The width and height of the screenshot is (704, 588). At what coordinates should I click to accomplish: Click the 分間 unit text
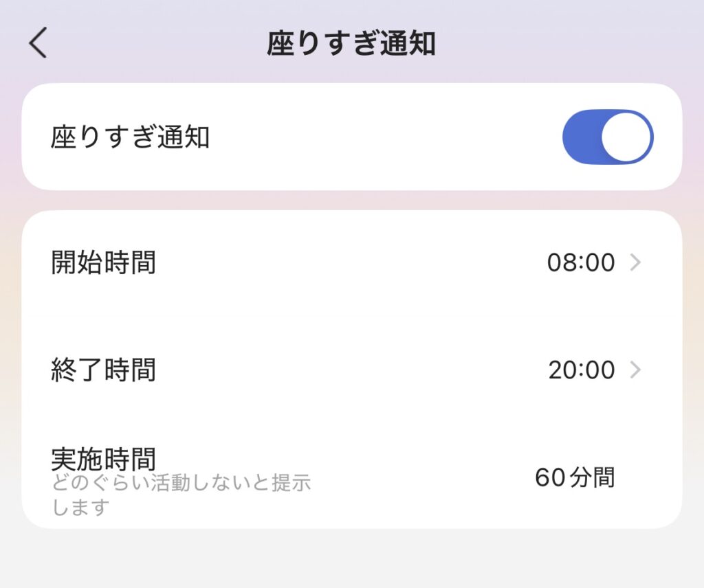point(593,477)
